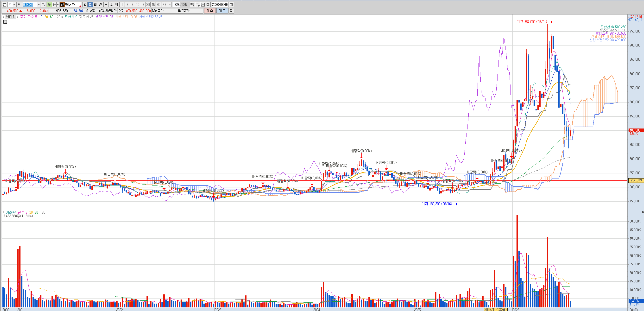Select interval preset 3
This screenshot has height=311, width=644.
(127, 5)
